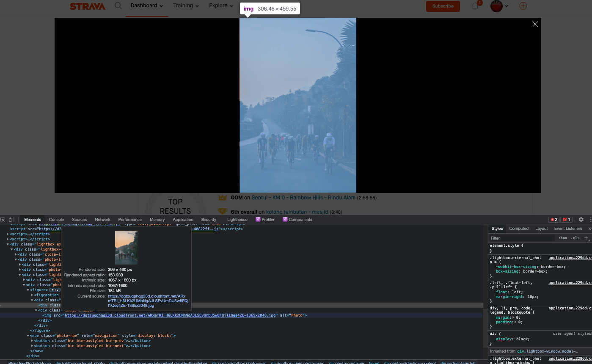Open the React Components tab

click(x=297, y=220)
